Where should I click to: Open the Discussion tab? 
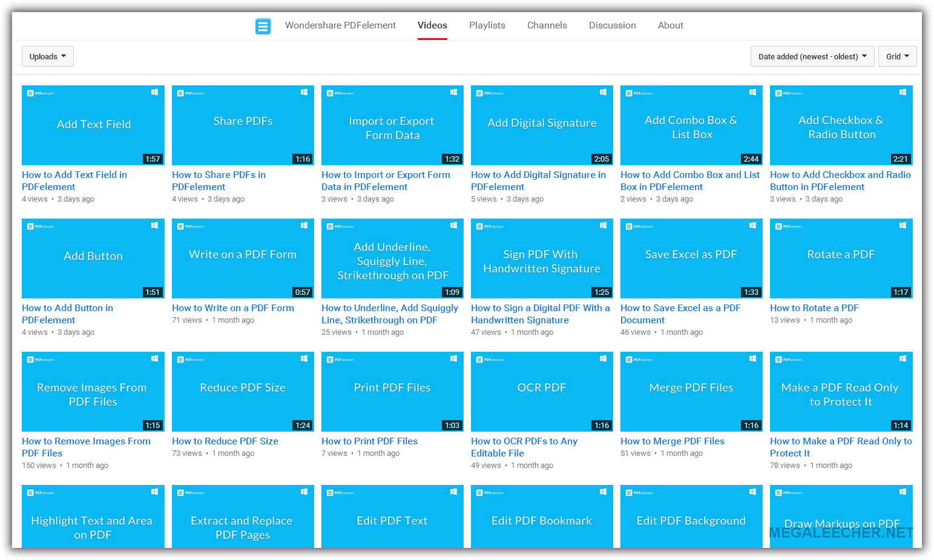coord(613,25)
